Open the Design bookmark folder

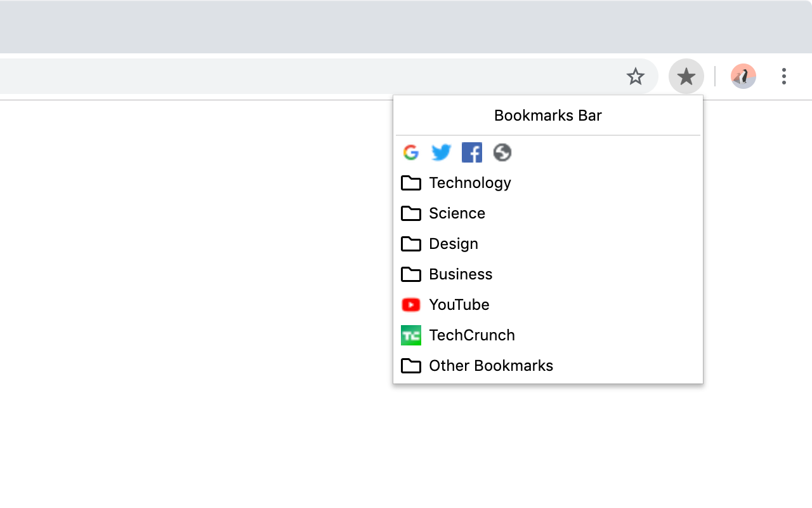pyautogui.click(x=548, y=244)
